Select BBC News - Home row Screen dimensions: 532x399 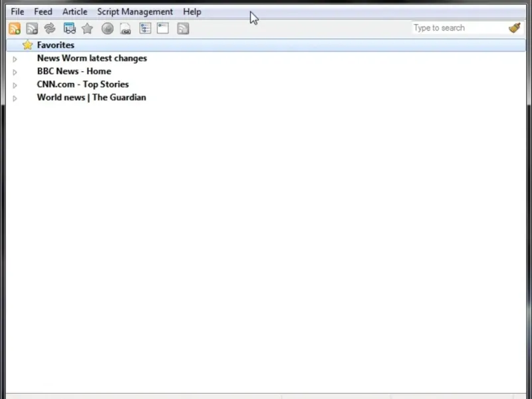(266, 71)
